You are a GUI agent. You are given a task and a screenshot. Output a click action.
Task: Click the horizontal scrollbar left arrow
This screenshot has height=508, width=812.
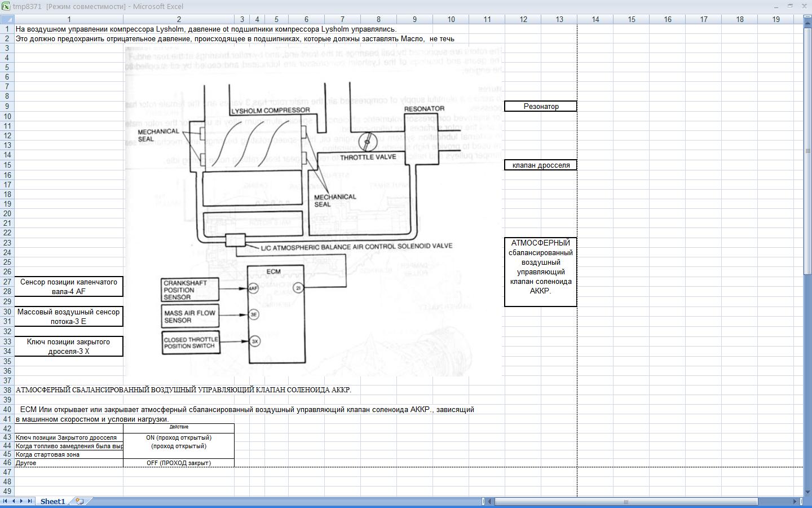pyautogui.click(x=491, y=501)
